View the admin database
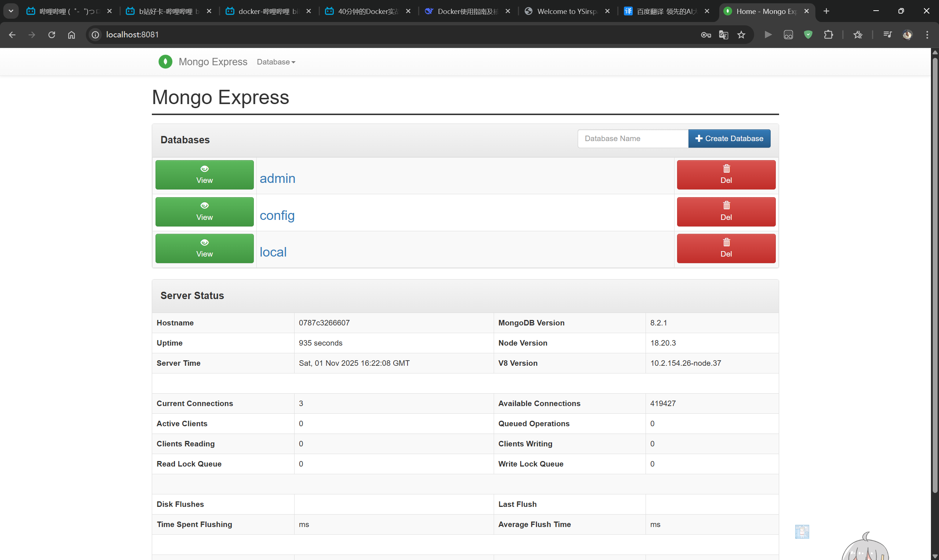The image size is (939, 560). coord(204,175)
